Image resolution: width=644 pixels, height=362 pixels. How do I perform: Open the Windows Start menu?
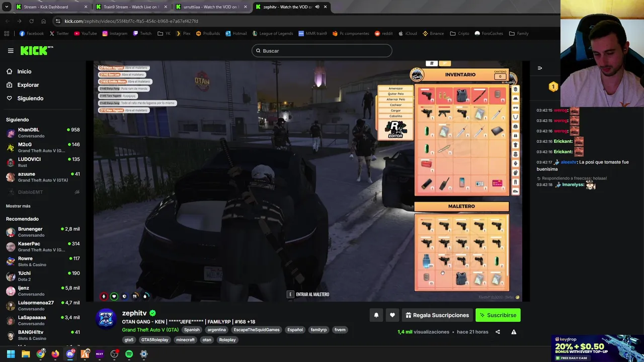coord(11,354)
